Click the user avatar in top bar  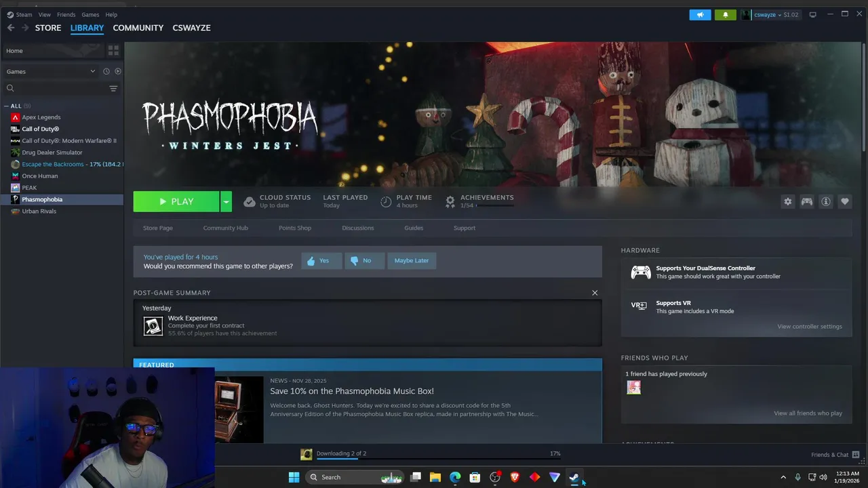pyautogui.click(x=746, y=14)
